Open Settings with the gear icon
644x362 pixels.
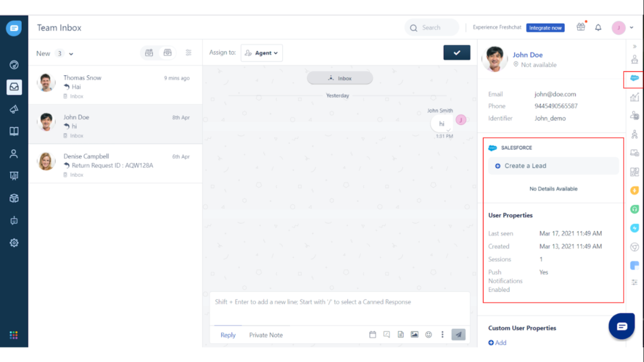pos(14,242)
